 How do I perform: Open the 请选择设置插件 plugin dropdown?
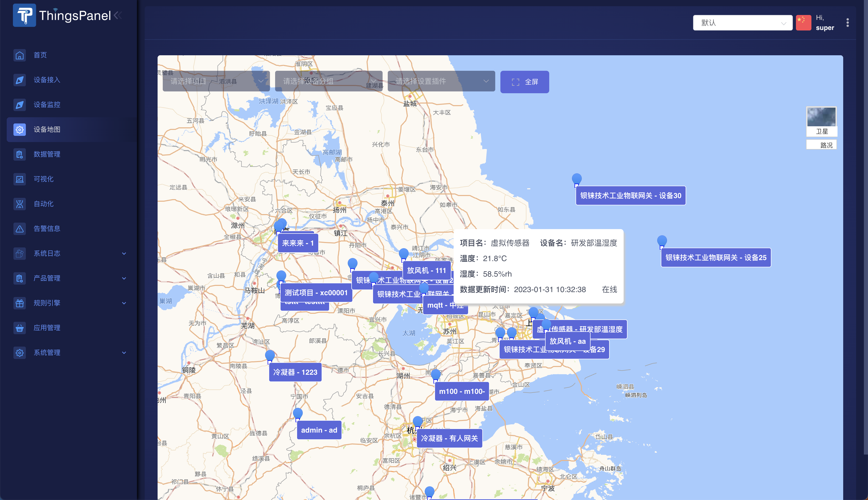click(441, 81)
